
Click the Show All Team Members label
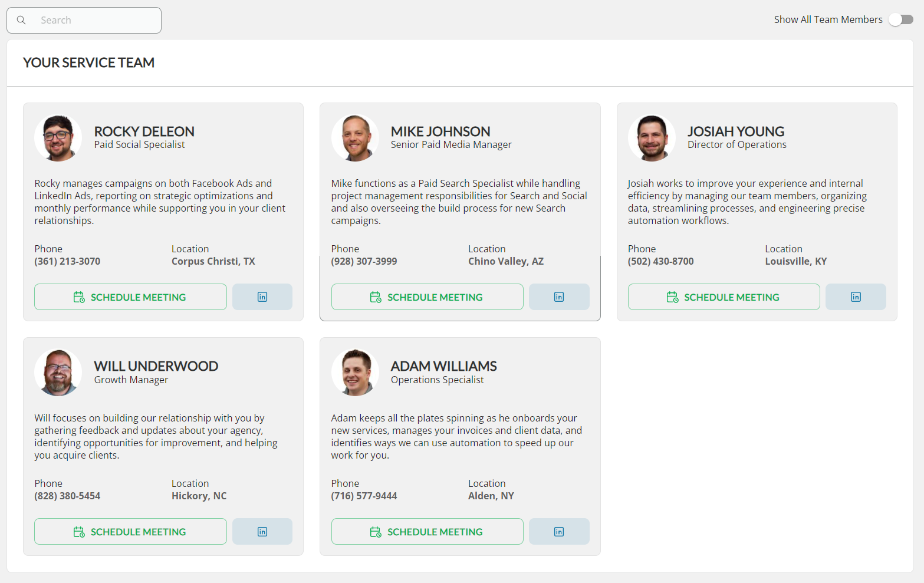pos(828,19)
